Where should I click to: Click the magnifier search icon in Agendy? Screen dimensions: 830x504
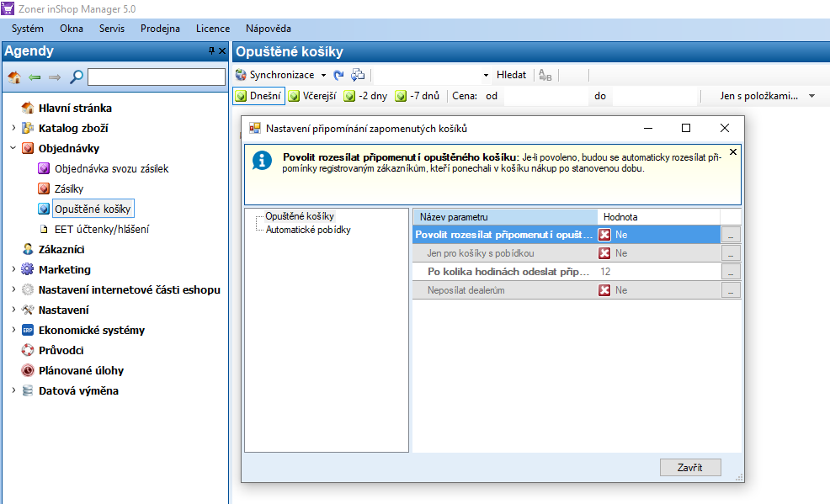[77, 77]
